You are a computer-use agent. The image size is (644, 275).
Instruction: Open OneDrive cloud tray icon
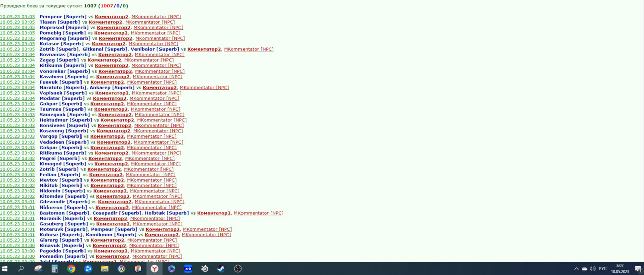584,269
